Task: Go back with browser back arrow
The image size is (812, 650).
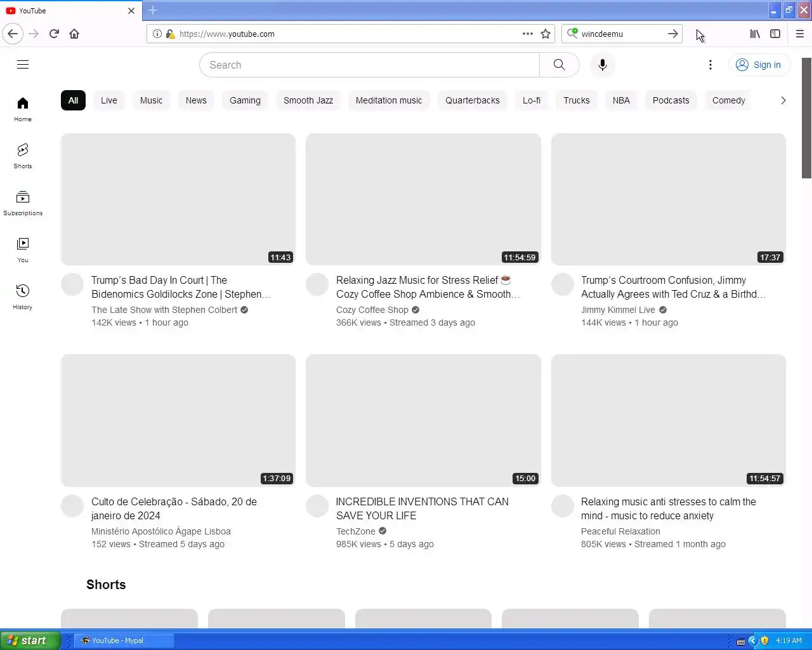Action: 13,34
